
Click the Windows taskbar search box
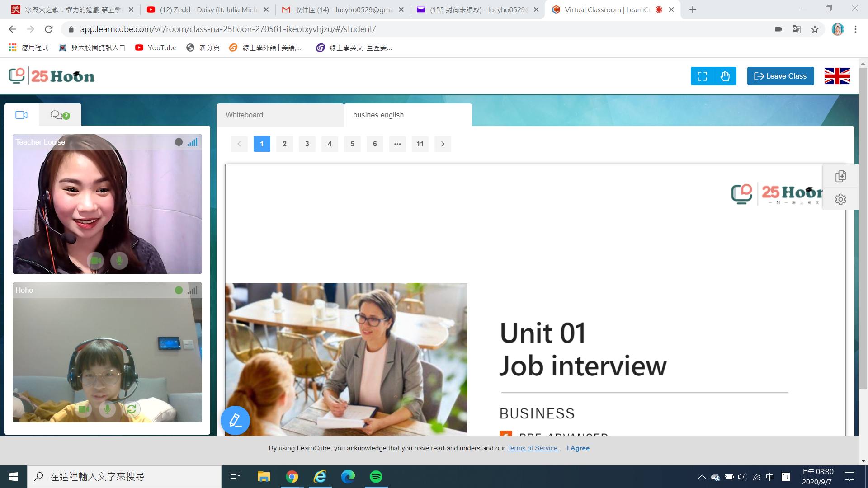click(124, 477)
